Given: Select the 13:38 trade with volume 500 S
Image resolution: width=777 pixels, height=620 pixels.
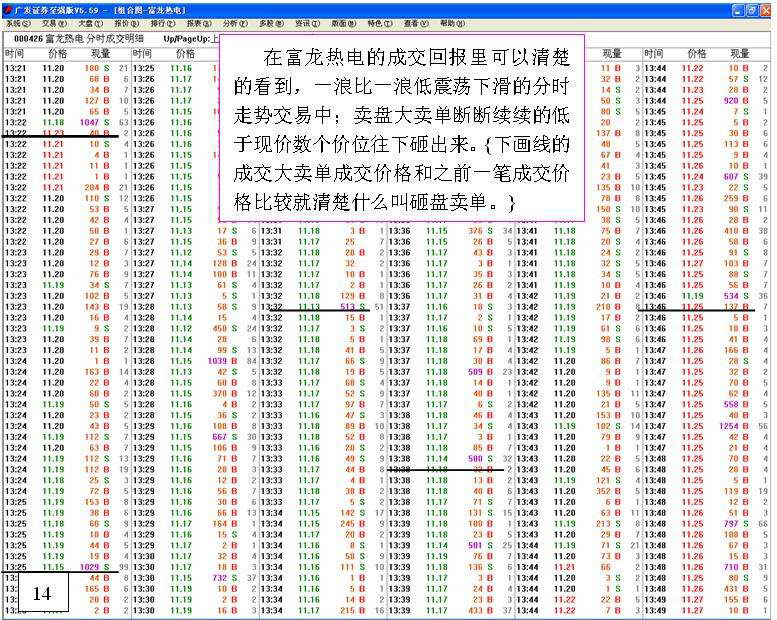Looking at the screenshot, I should 450,458.
